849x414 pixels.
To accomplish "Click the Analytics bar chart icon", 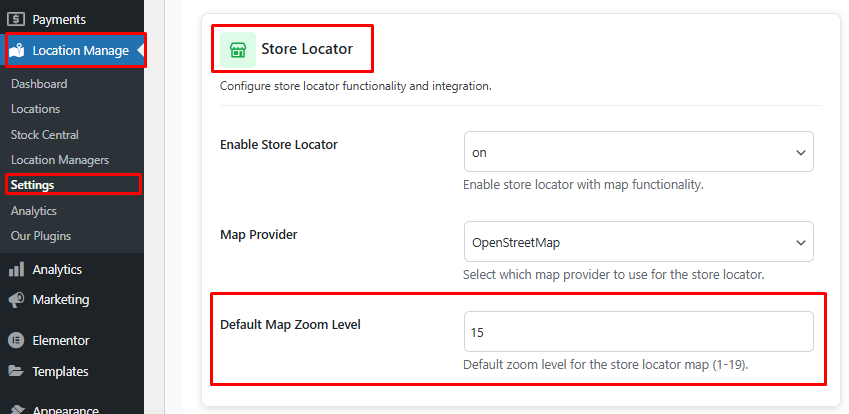I will (16, 269).
